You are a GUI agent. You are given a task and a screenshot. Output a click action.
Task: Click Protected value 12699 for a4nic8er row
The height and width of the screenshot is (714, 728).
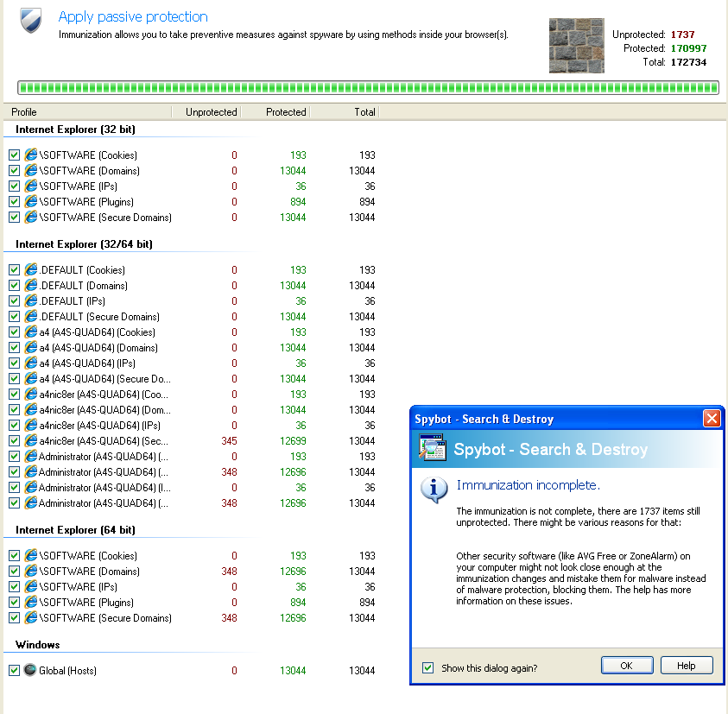pyautogui.click(x=293, y=441)
